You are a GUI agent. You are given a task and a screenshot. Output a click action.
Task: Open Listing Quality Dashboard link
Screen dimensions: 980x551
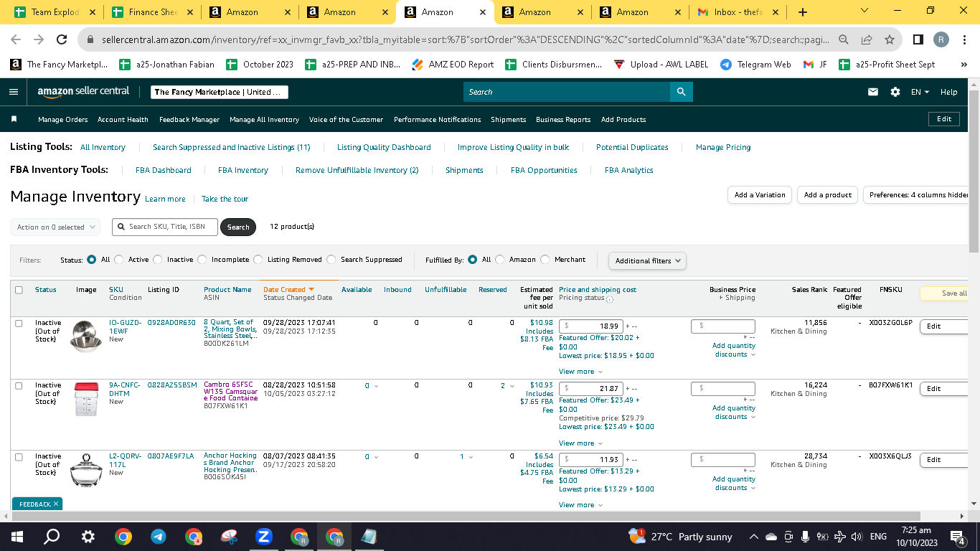coord(384,147)
